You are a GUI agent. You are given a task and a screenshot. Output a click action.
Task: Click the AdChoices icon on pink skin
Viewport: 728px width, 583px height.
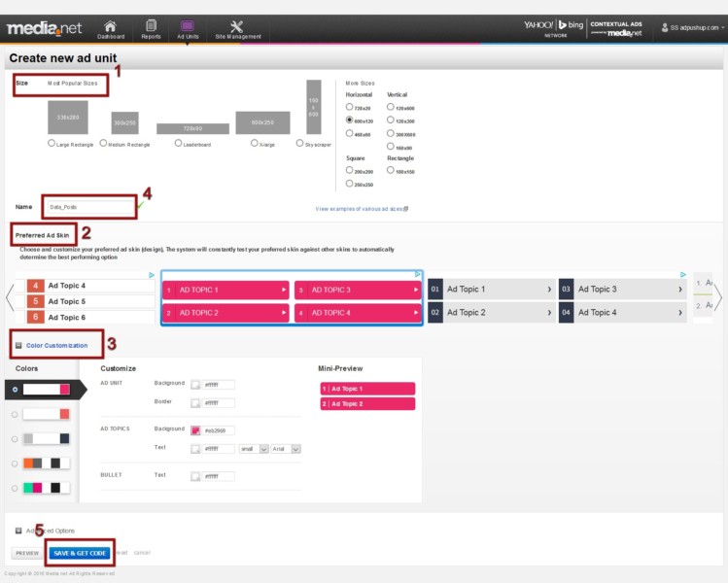416,276
